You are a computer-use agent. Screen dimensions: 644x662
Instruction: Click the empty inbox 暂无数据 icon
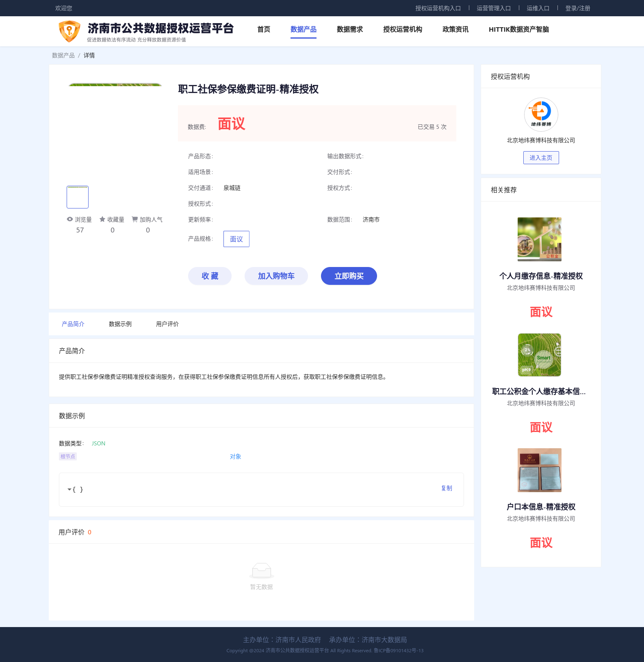tap(262, 571)
